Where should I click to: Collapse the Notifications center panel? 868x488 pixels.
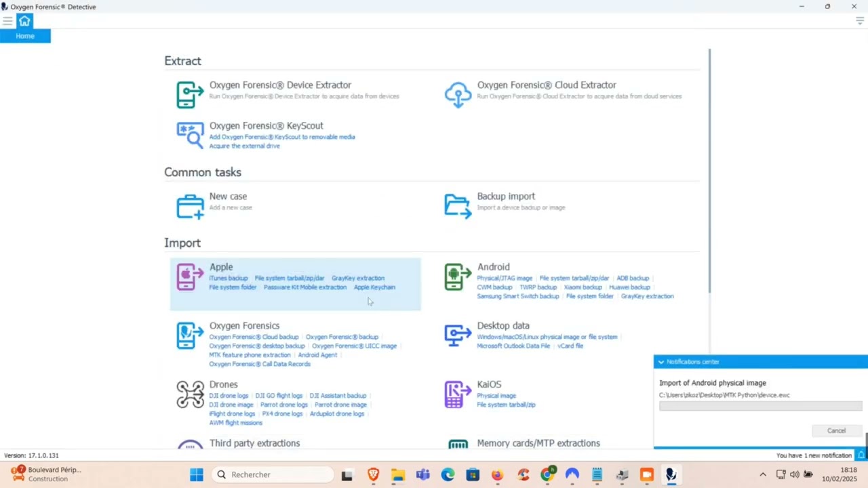tap(661, 362)
